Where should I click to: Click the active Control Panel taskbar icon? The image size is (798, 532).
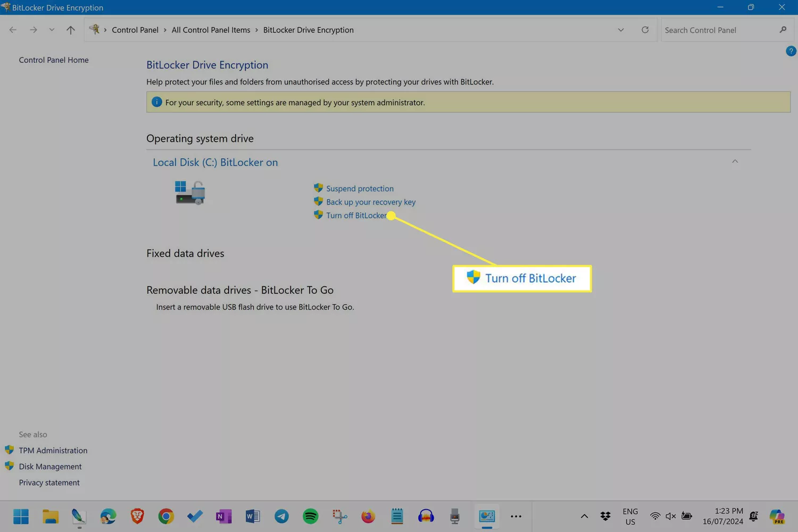(487, 516)
